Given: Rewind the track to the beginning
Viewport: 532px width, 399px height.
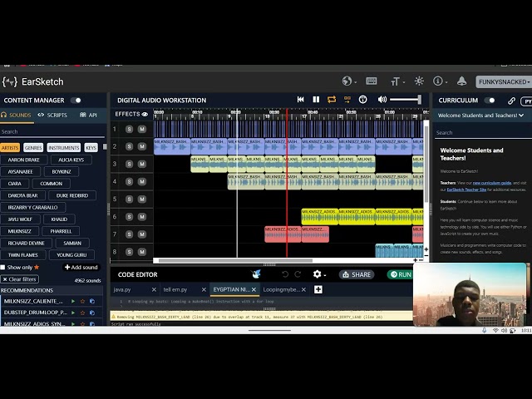Looking at the screenshot, I should coord(300,100).
